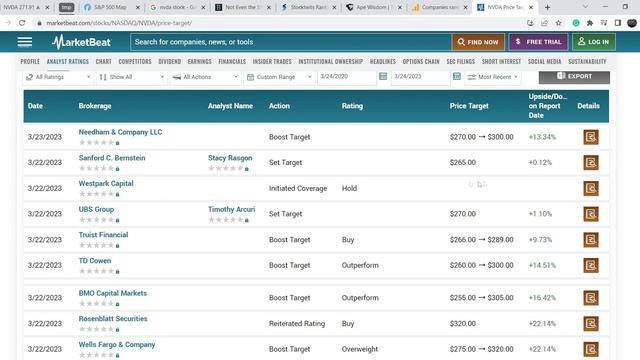Click the 3/24/2023 end date field
This screenshot has width=640, height=360.
click(x=420, y=77)
